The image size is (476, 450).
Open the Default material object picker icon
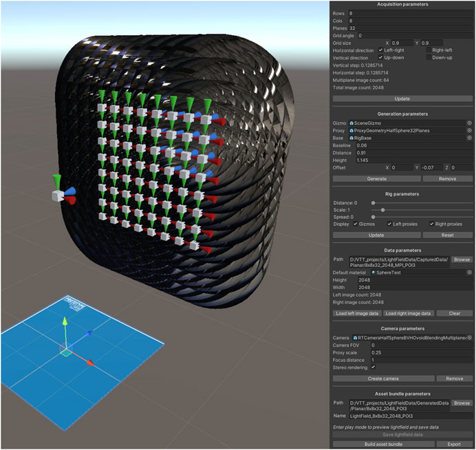point(469,272)
